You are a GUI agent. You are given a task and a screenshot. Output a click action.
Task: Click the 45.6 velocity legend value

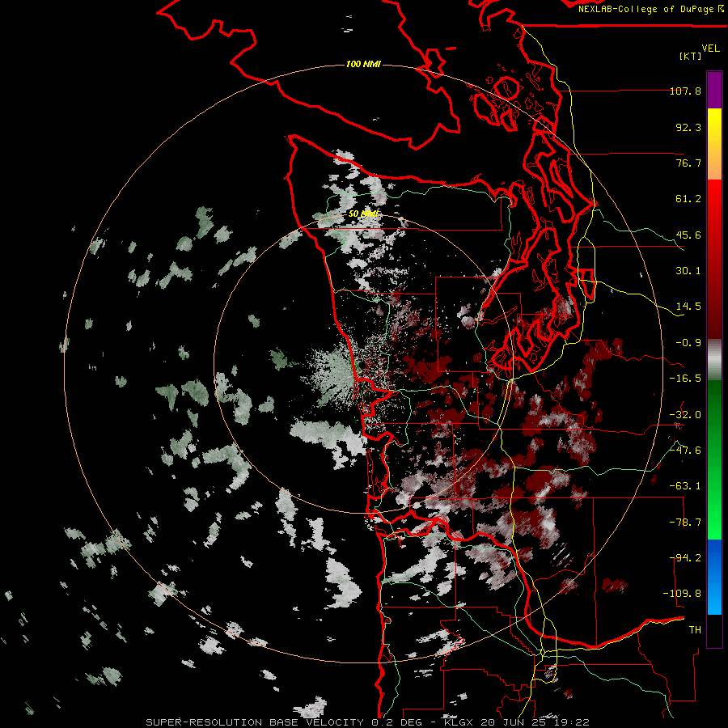[x=688, y=235]
